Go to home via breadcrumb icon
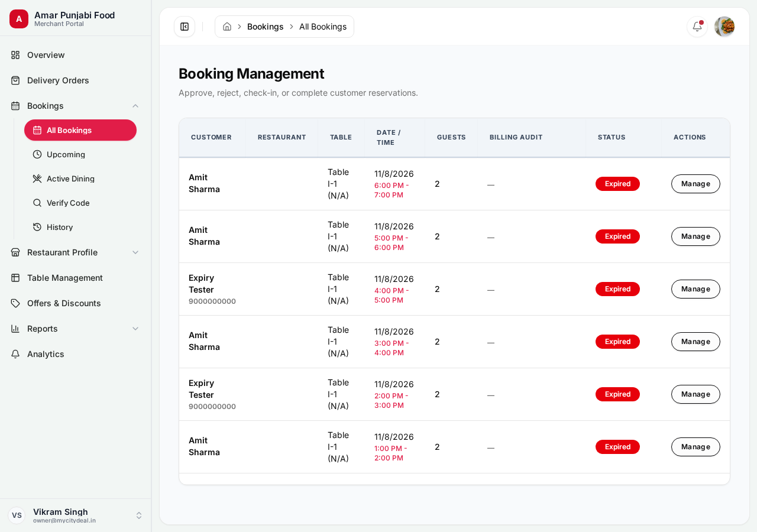Viewport: 757px width, 532px height. pyautogui.click(x=227, y=27)
